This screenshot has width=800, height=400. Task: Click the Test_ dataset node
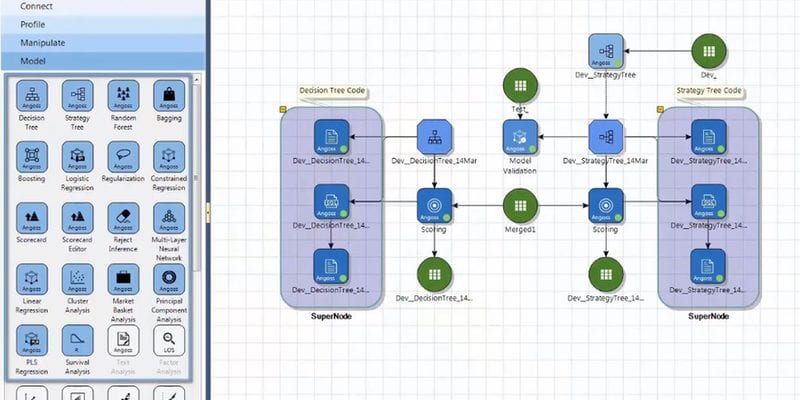tap(520, 85)
